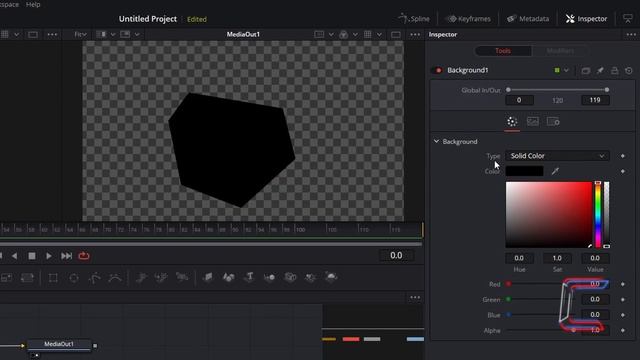Click current time field showing 0.0
The width and height of the screenshot is (640, 360).
tap(396, 256)
